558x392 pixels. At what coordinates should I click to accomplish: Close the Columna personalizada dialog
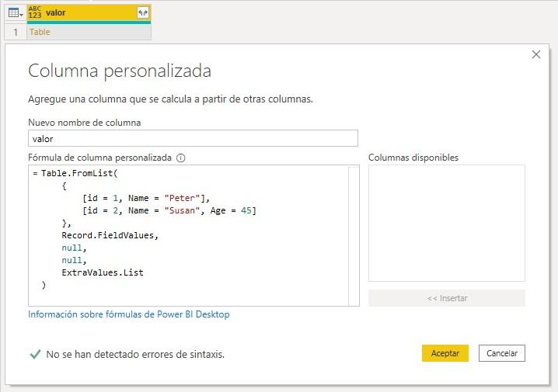[x=536, y=54]
